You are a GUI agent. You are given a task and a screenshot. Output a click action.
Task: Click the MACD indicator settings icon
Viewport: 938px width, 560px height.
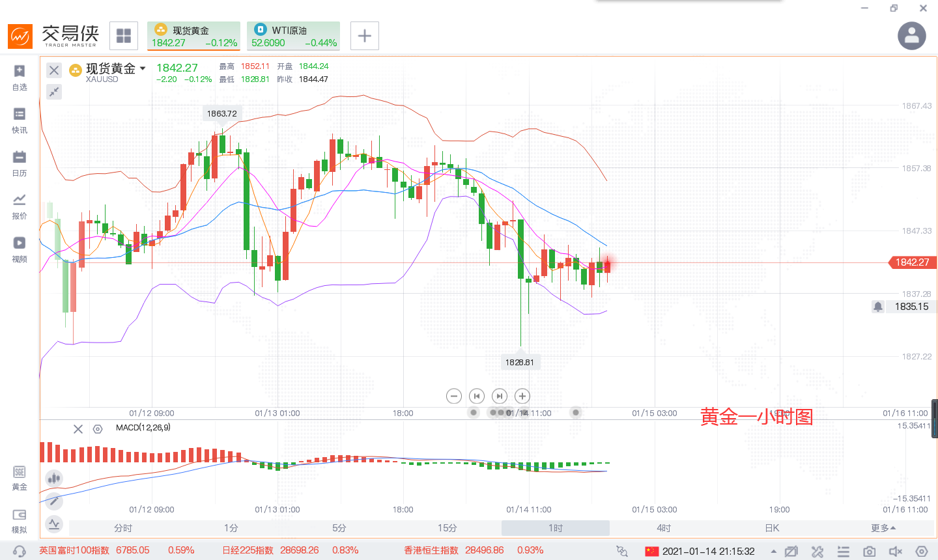pos(98,429)
